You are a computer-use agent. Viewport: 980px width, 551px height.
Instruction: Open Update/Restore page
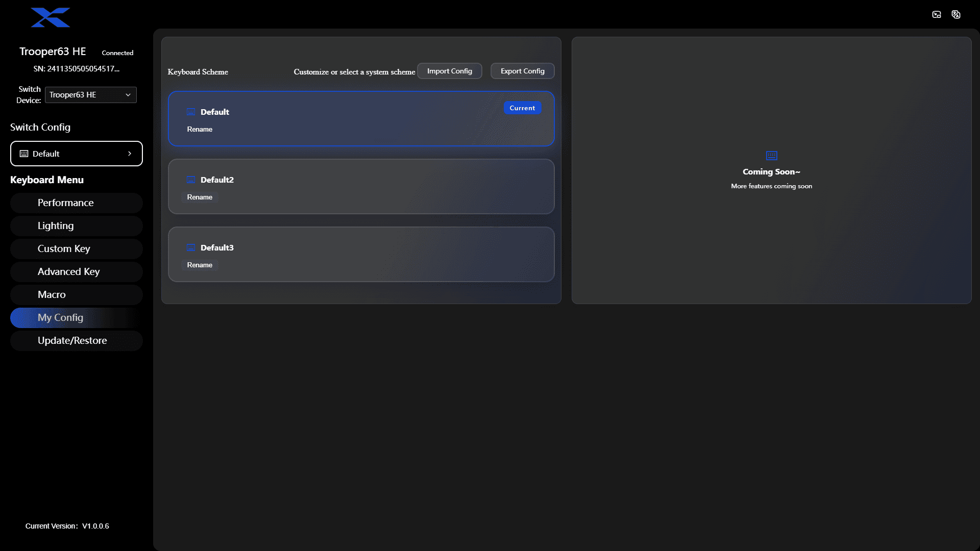tap(77, 341)
